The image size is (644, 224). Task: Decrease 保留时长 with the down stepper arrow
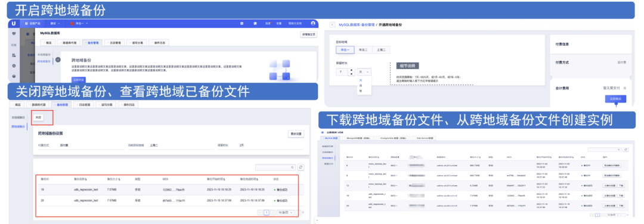coord(351,74)
